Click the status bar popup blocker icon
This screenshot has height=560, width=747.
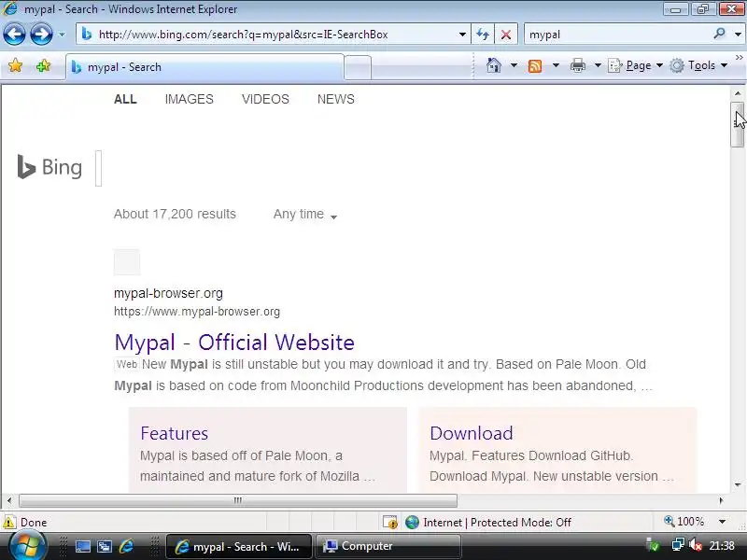point(390,523)
